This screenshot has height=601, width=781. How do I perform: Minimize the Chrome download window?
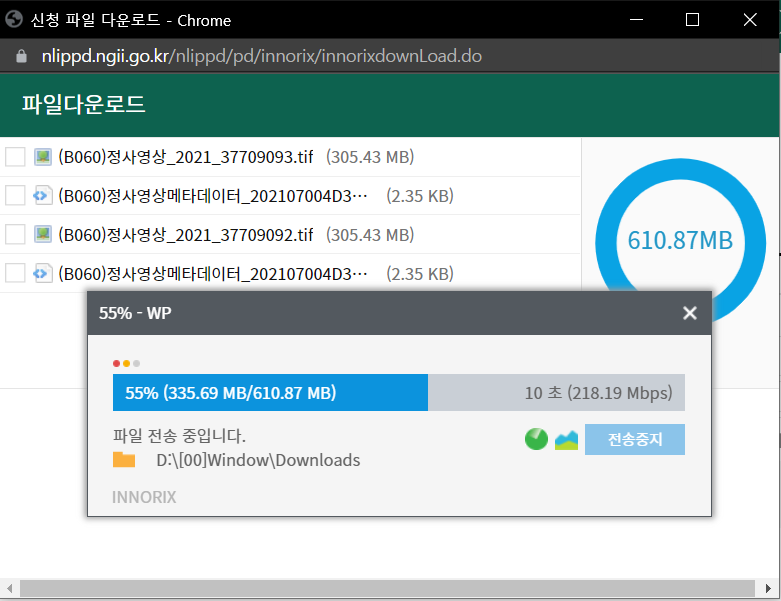pyautogui.click(x=636, y=19)
